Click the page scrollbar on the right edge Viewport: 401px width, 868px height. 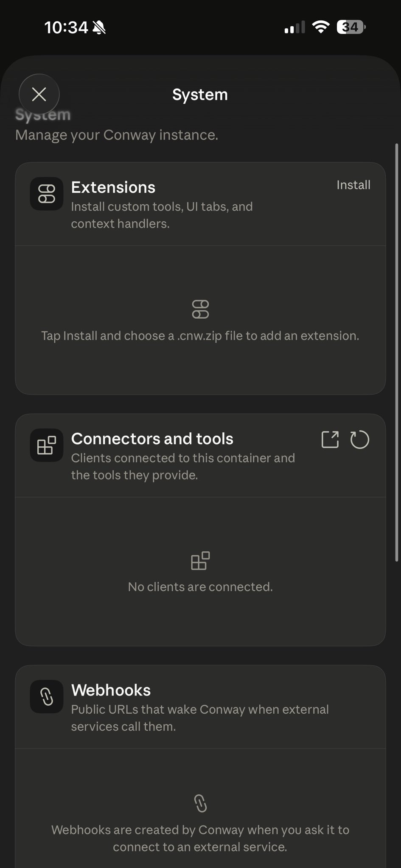(x=397, y=352)
